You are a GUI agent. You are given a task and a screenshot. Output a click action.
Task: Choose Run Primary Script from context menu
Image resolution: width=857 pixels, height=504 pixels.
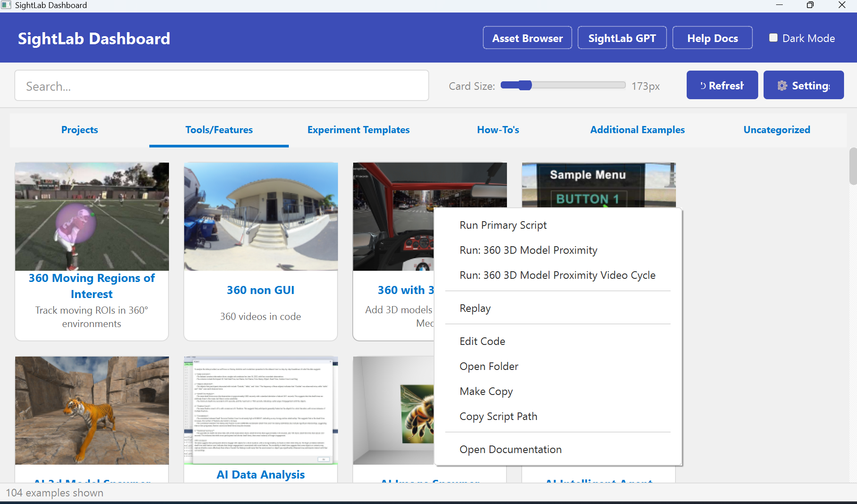click(503, 225)
